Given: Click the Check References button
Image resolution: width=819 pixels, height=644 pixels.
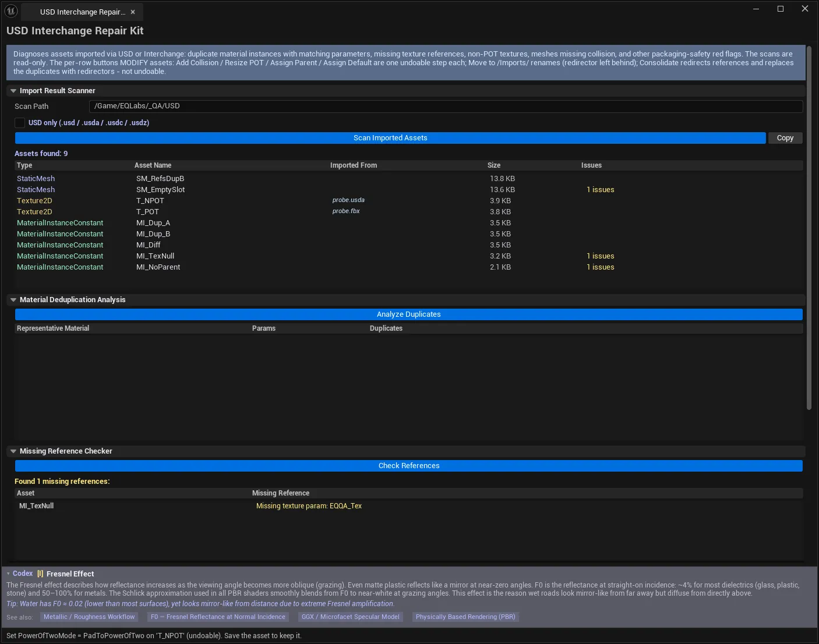Looking at the screenshot, I should pos(409,466).
